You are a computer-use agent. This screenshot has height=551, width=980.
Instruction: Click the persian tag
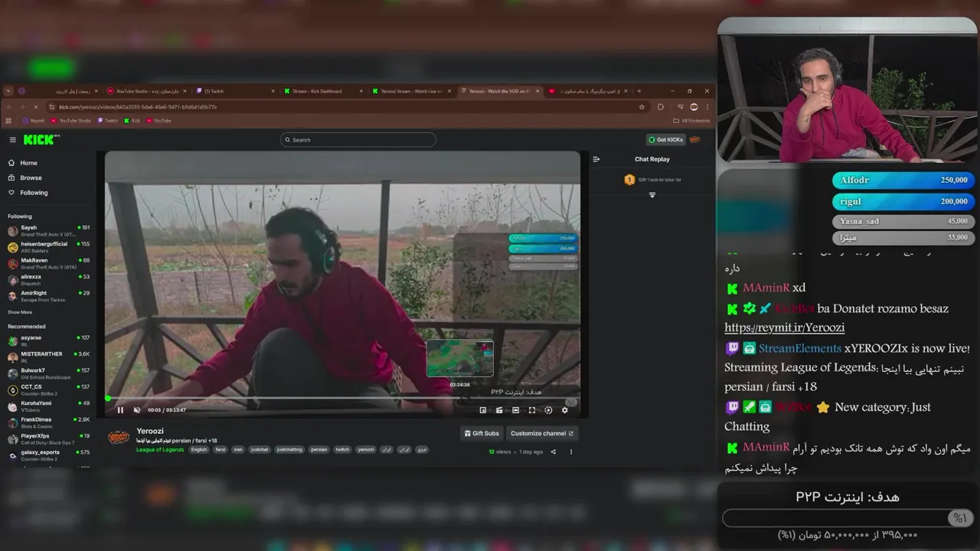coord(318,450)
